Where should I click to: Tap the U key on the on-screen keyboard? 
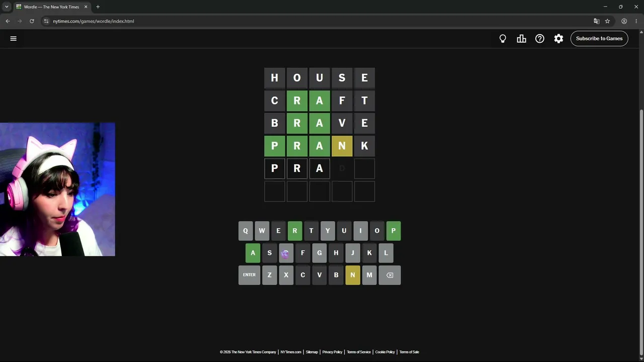click(x=344, y=231)
